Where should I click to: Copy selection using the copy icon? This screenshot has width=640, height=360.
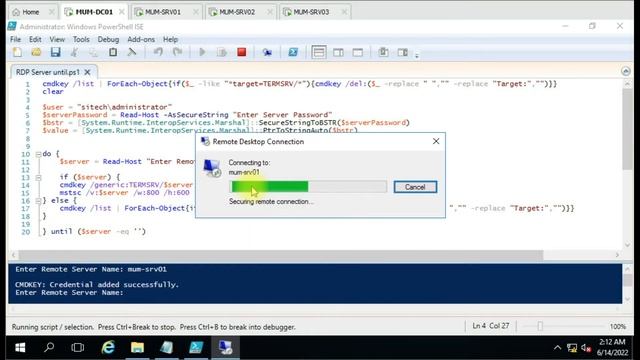(x=93, y=52)
